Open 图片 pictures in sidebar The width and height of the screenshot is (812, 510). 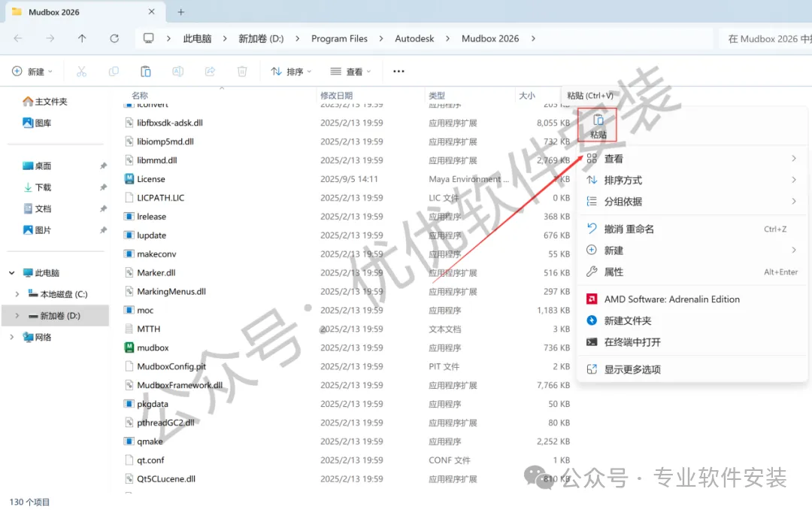pyautogui.click(x=37, y=229)
